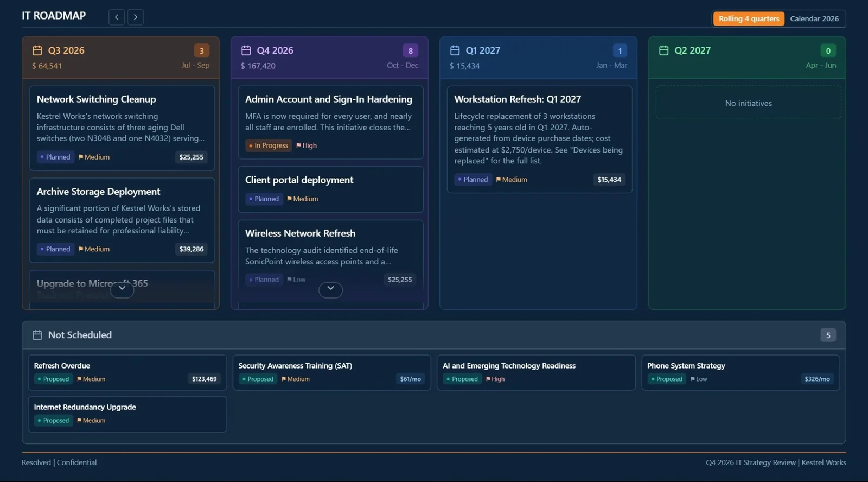Viewport: 868px width, 482px height.
Task: Click Low flag on Phone System Strategy
Action: tap(699, 379)
